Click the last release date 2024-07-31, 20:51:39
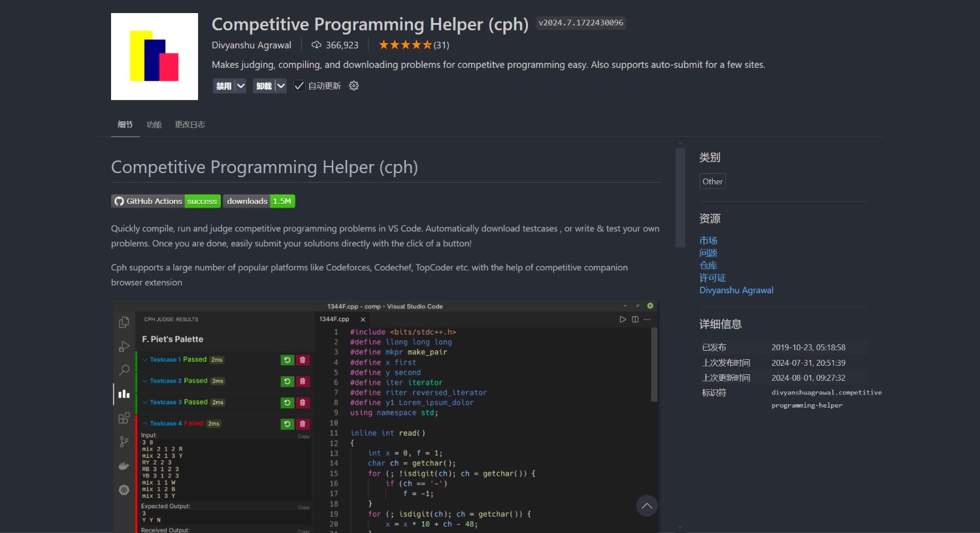This screenshot has width=980, height=533. [808, 363]
